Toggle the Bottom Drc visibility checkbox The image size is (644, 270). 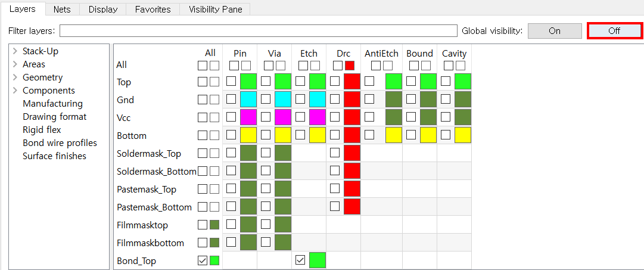pyautogui.click(x=335, y=135)
